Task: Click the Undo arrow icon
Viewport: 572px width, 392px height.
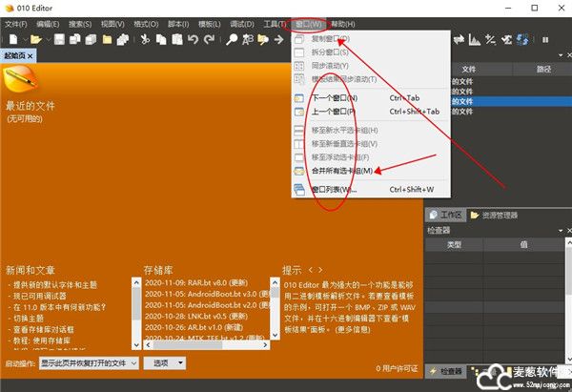Action: click(193, 39)
